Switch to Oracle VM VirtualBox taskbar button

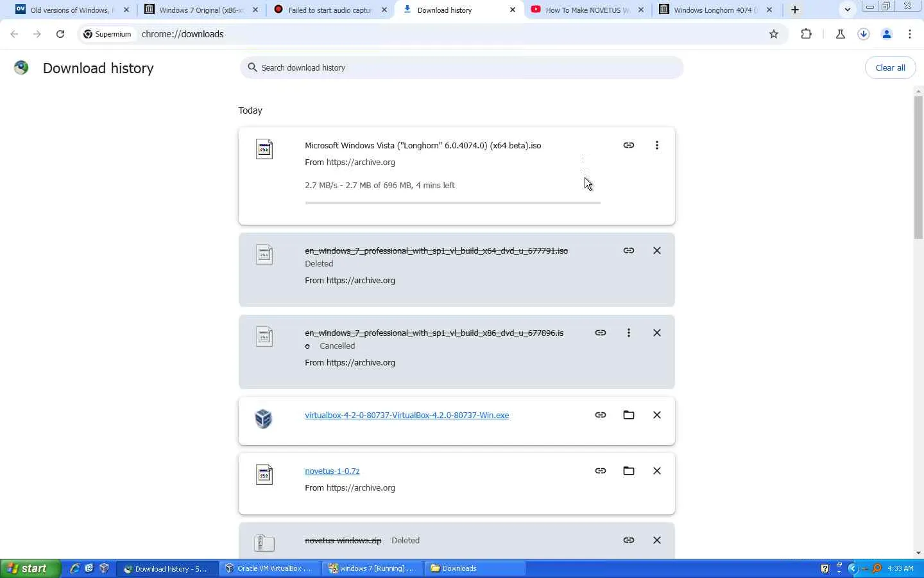click(x=269, y=568)
